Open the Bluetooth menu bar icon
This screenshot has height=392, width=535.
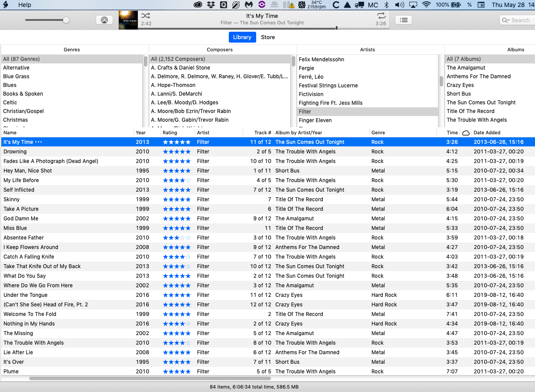click(386, 5)
